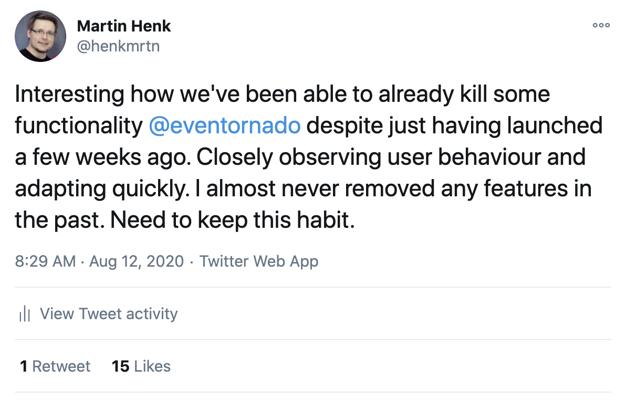Click the tweet text starting with "Interesting how"
The height and width of the screenshot is (400, 626).
point(100,94)
